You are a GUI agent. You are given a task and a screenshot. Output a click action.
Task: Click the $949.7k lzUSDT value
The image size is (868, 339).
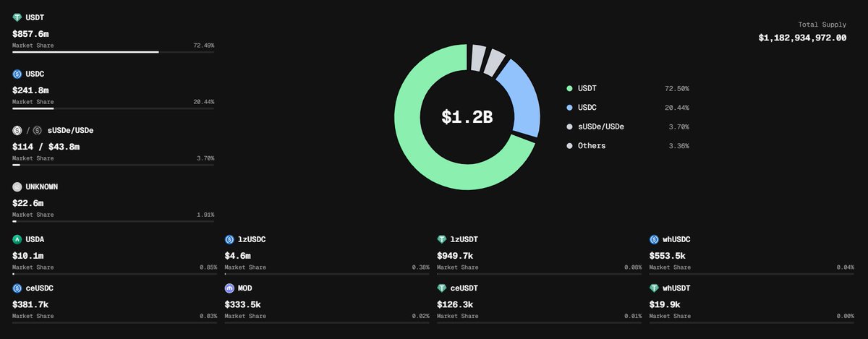456,255
